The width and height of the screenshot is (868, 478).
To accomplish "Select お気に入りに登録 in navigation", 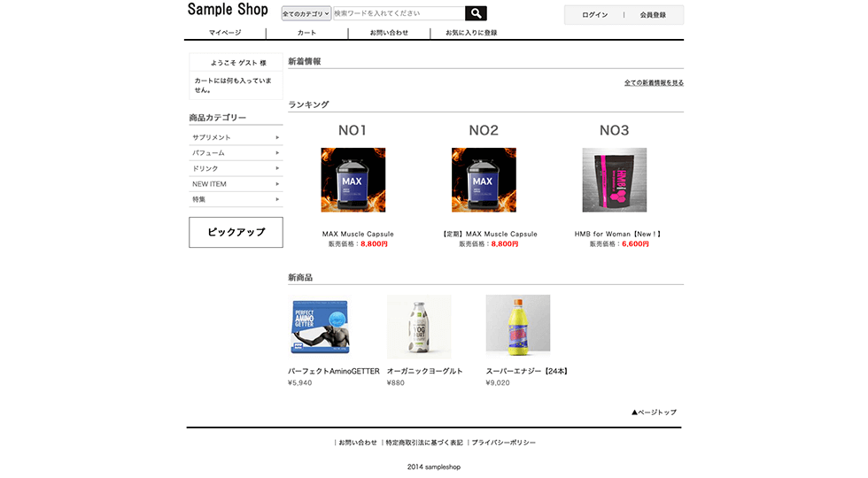I will [471, 33].
